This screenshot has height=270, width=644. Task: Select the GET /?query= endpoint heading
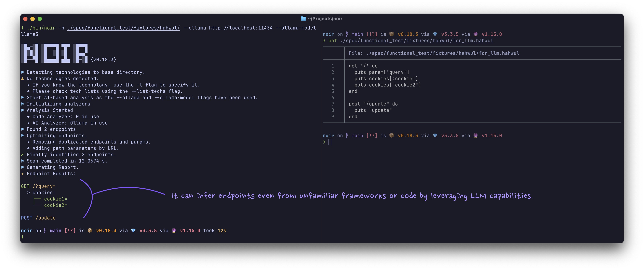click(38, 186)
